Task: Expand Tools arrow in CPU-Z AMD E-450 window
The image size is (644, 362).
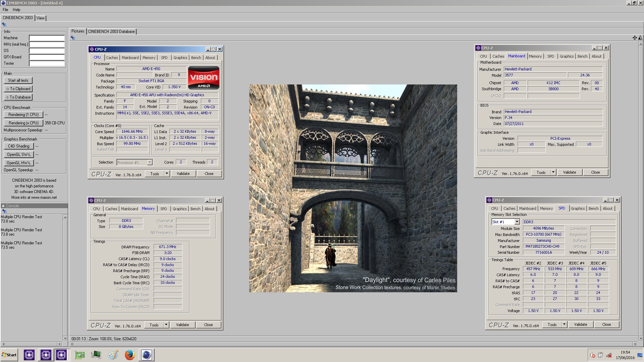Action: pyautogui.click(x=167, y=174)
